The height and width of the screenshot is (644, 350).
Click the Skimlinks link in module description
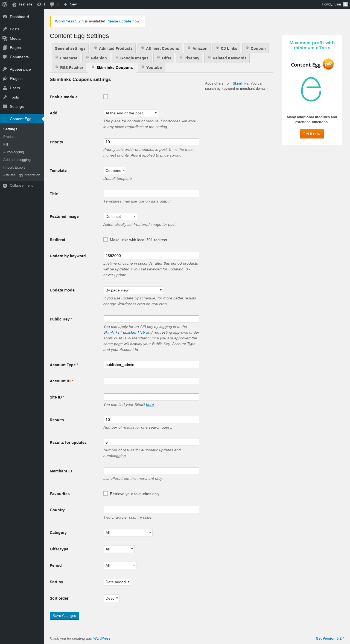(x=240, y=83)
